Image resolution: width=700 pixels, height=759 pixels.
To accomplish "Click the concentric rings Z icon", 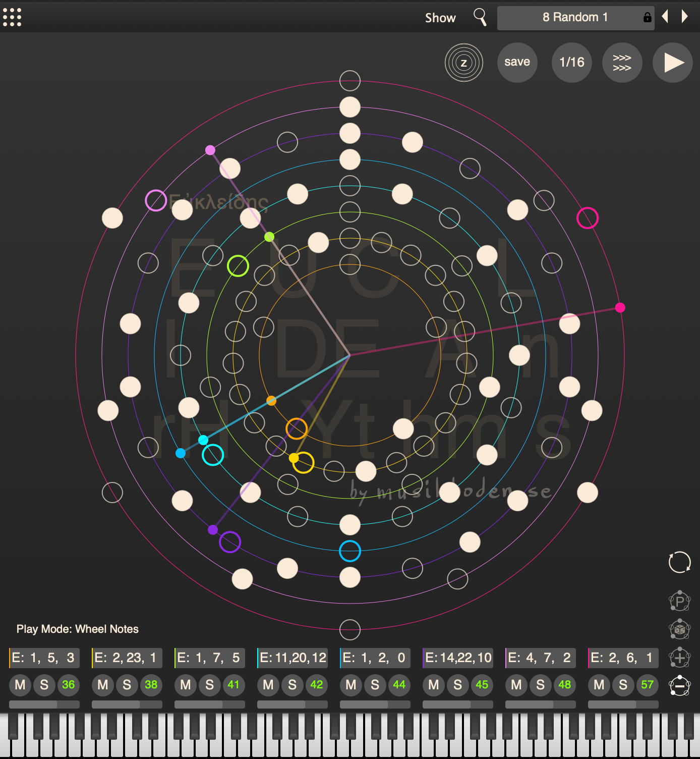I will (x=463, y=63).
